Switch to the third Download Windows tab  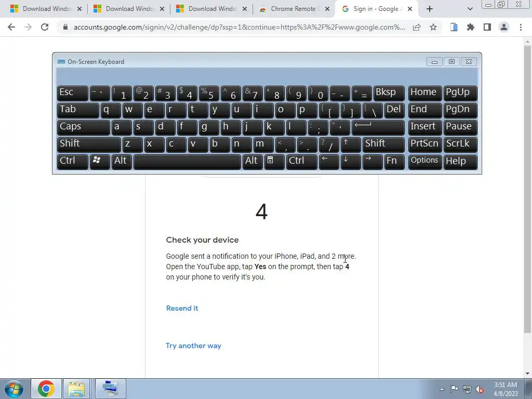coord(212,9)
